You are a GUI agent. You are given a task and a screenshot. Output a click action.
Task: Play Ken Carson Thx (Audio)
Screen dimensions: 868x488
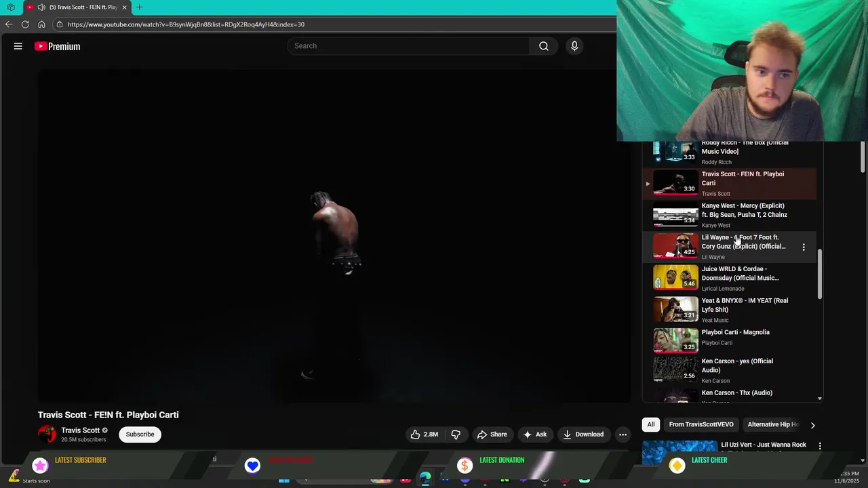(730, 396)
